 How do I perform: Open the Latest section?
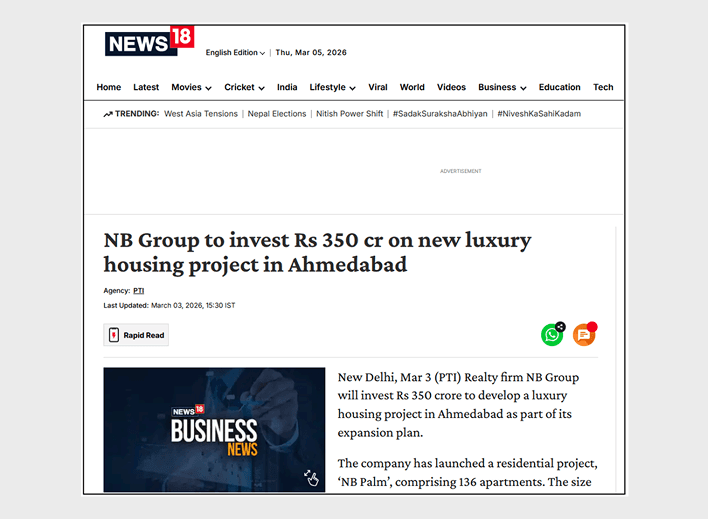(146, 87)
